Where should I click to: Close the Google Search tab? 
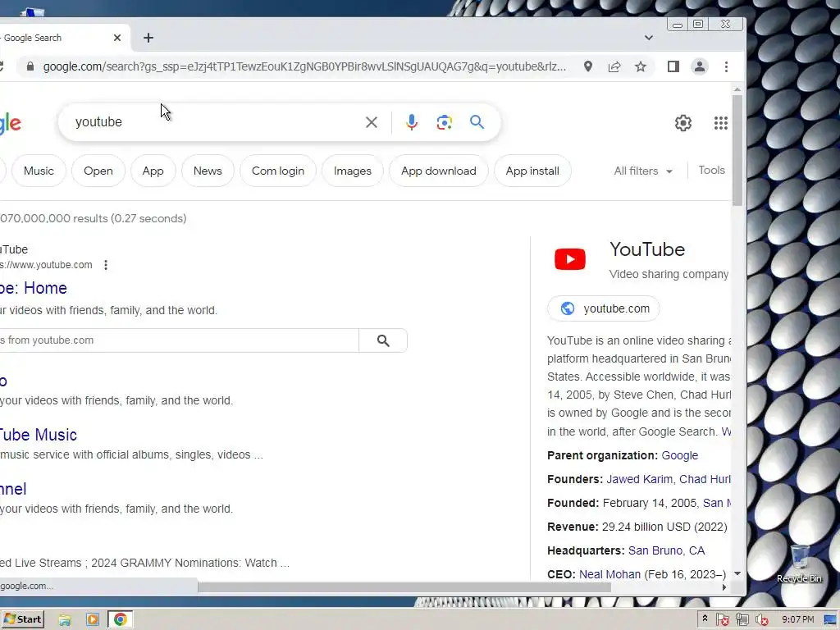pyautogui.click(x=117, y=38)
